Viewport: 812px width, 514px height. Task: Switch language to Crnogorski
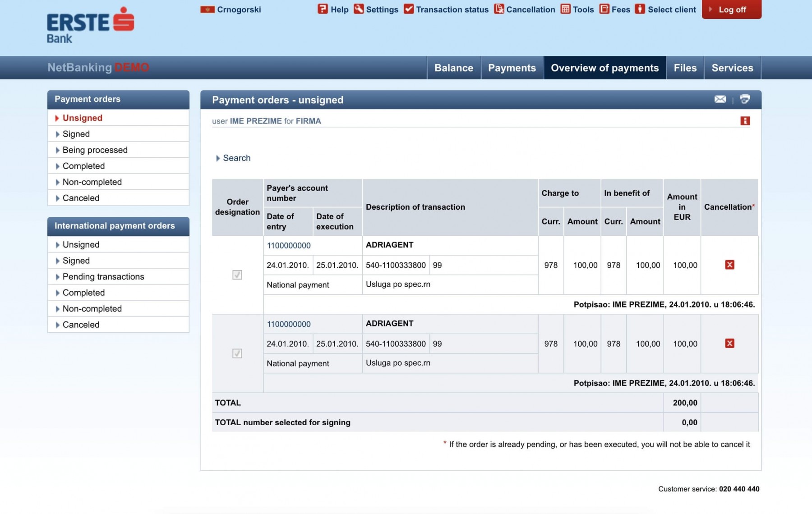231,9
